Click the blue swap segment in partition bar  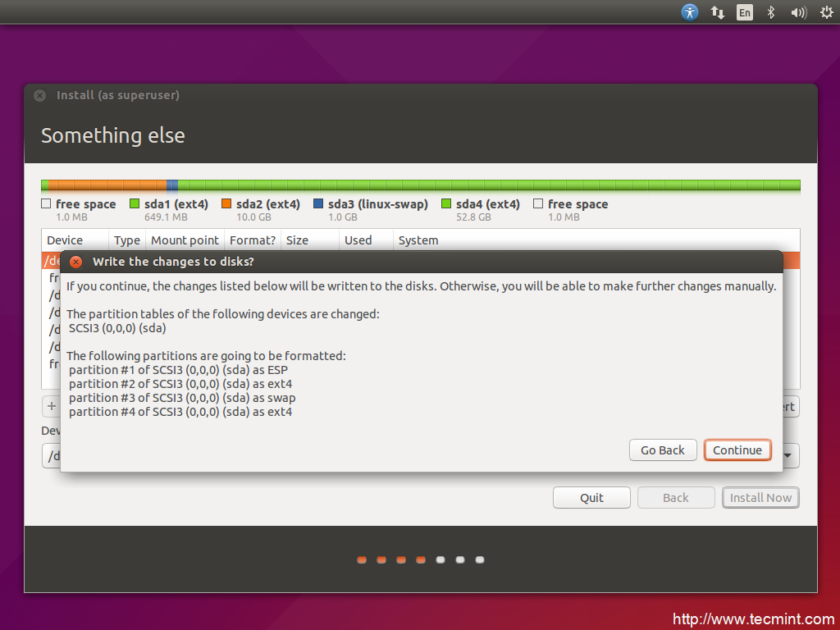172,186
